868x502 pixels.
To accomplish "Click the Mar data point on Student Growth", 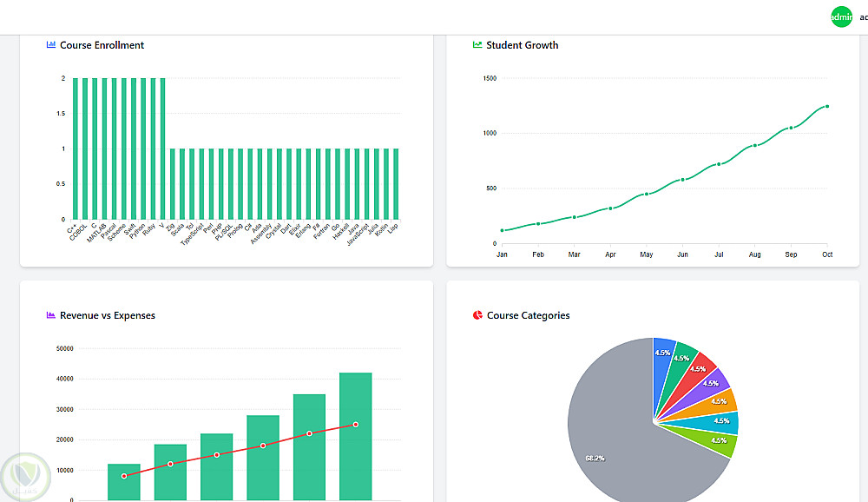I will 574,217.
